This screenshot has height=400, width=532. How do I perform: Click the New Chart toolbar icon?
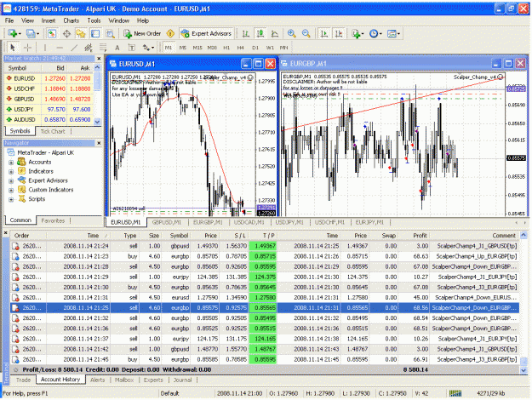pyautogui.click(x=14, y=33)
